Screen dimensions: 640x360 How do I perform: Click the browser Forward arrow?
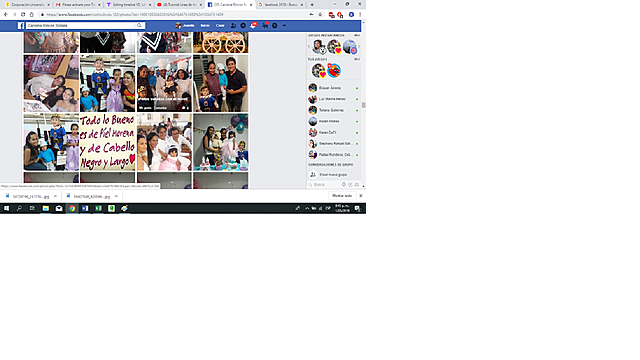(x=14, y=14)
